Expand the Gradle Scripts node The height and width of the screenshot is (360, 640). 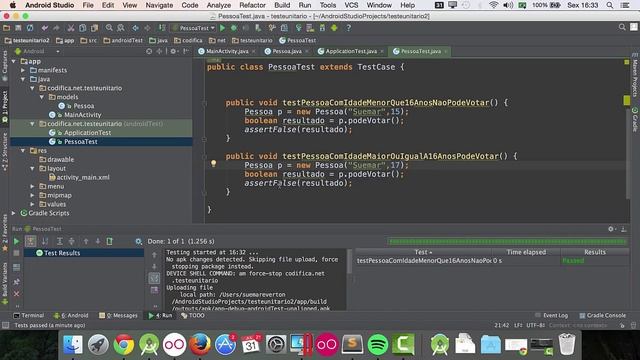[14, 213]
